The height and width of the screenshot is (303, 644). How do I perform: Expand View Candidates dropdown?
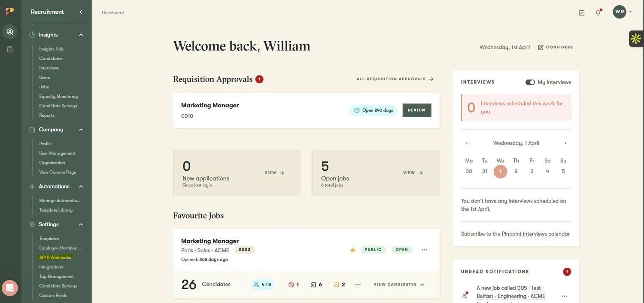[399, 285]
